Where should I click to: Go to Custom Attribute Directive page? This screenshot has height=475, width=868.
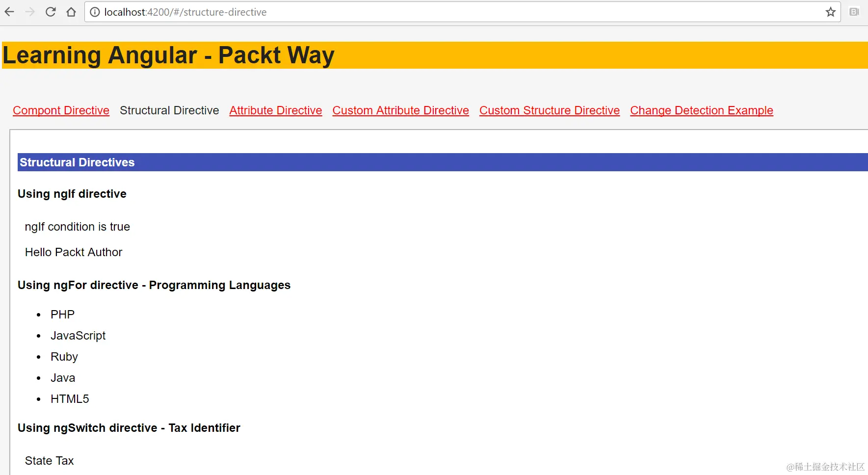click(x=400, y=110)
